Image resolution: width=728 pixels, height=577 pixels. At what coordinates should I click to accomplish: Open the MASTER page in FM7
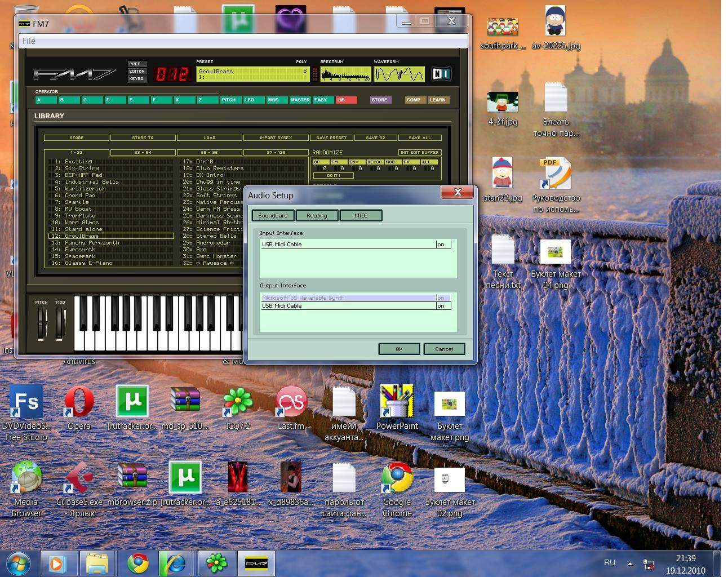300,100
